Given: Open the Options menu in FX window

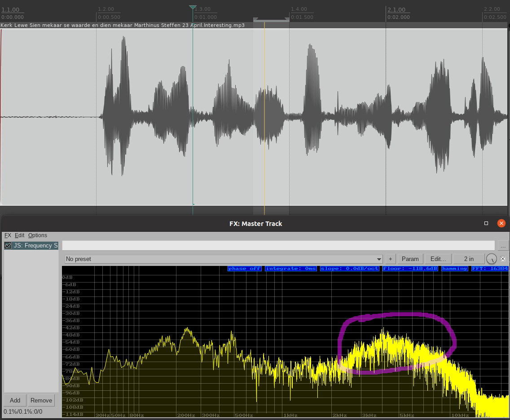Looking at the screenshot, I should (38, 235).
